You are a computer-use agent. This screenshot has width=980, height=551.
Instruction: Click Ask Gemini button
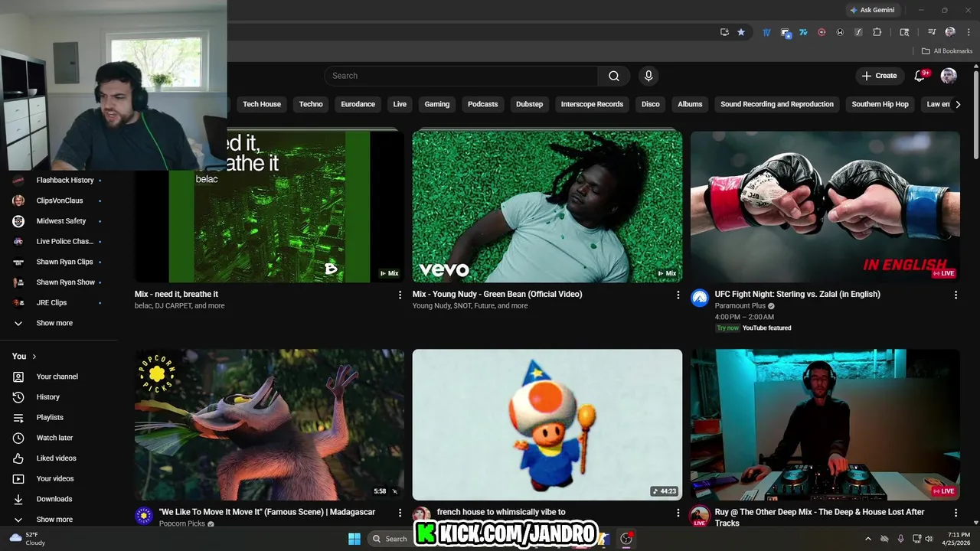(x=872, y=10)
